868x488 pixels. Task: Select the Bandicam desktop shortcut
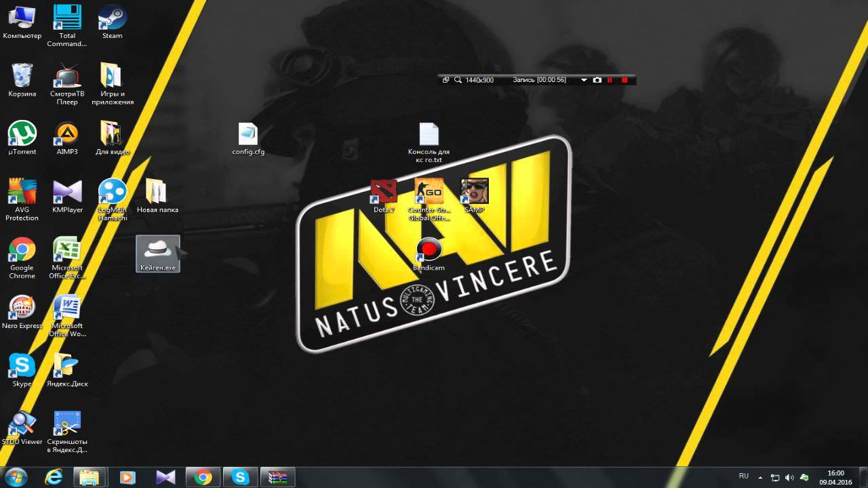pos(429,255)
